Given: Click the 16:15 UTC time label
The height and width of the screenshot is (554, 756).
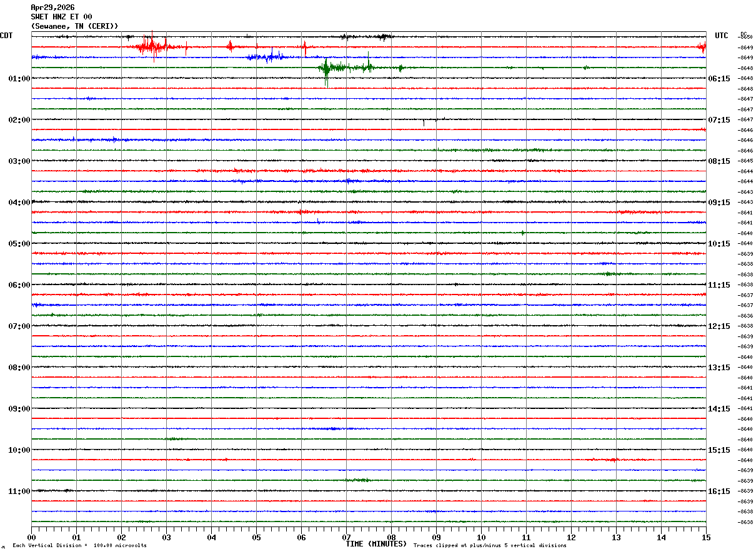Looking at the screenshot, I should [719, 491].
